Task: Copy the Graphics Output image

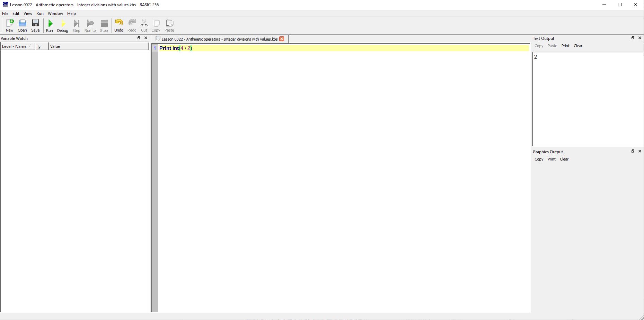Action: pyautogui.click(x=539, y=159)
